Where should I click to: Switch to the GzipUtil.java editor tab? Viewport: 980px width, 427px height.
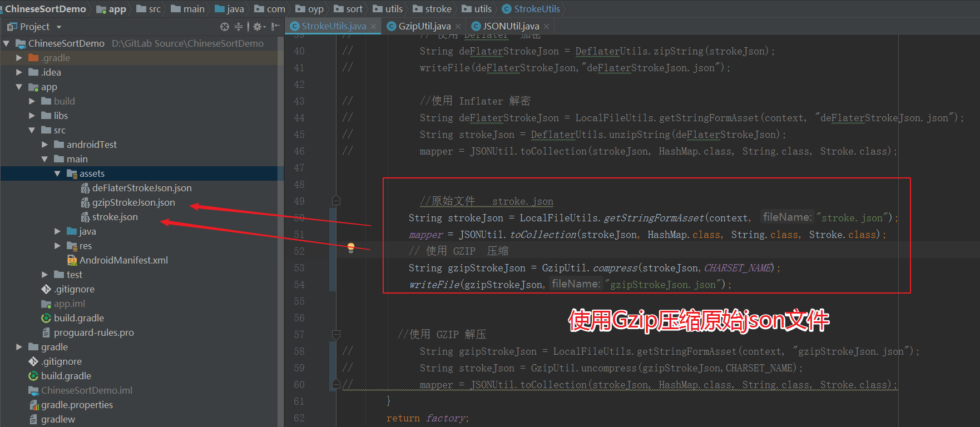[x=424, y=26]
